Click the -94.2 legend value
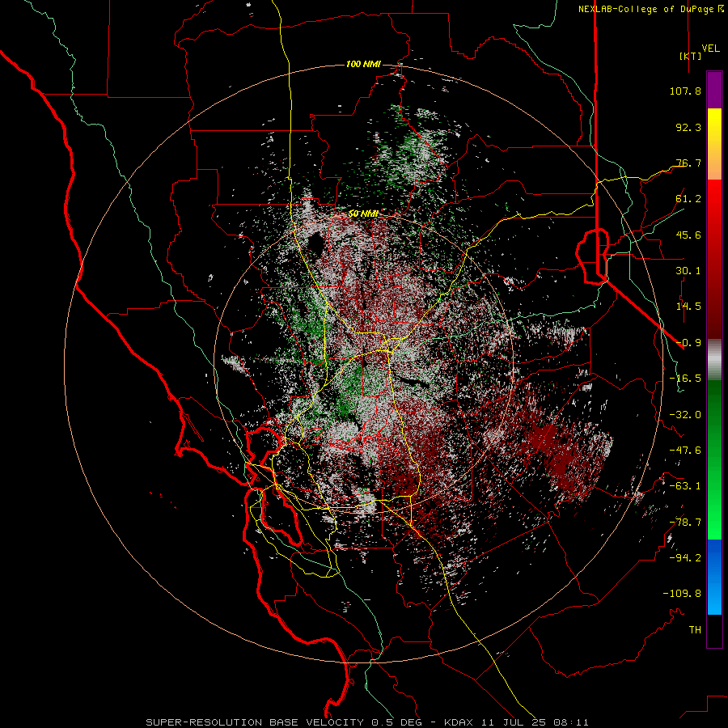728x728 pixels. click(x=685, y=557)
